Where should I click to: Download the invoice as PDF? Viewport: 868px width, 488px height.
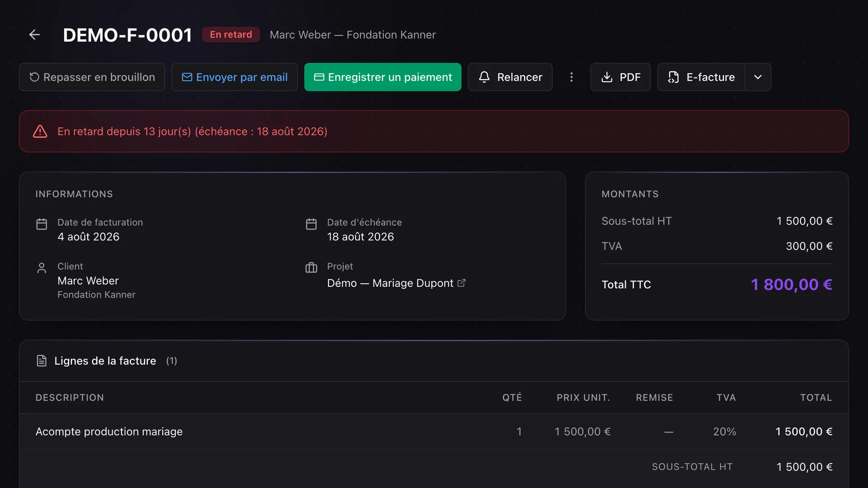pyautogui.click(x=620, y=77)
